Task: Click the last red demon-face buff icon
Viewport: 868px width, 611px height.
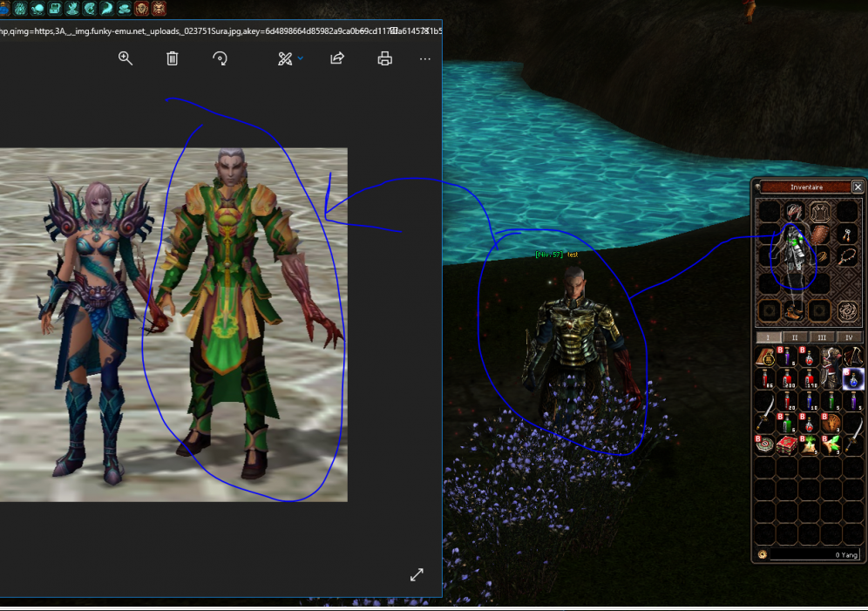Action: [x=159, y=8]
